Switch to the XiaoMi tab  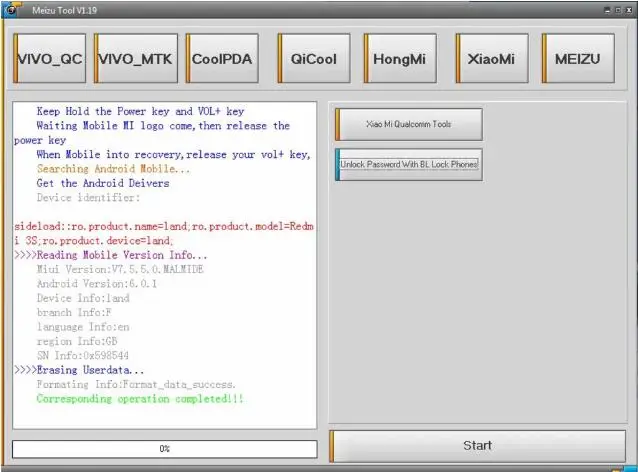click(492, 59)
